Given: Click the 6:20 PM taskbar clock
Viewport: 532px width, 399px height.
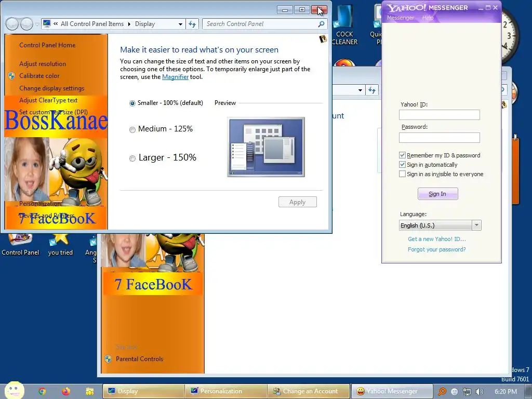Looking at the screenshot, I should tap(506, 392).
